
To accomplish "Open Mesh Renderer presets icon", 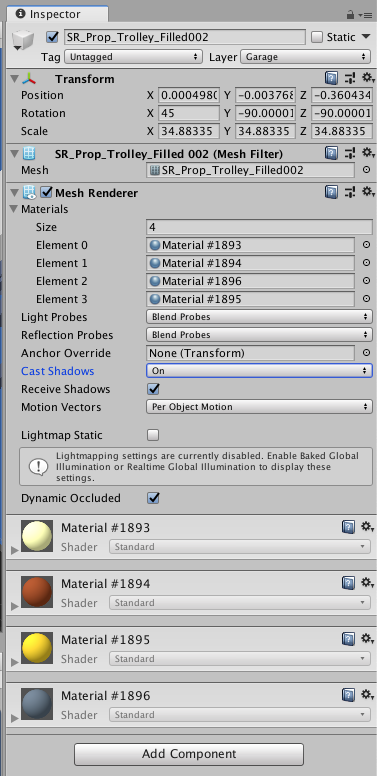I will click(350, 192).
